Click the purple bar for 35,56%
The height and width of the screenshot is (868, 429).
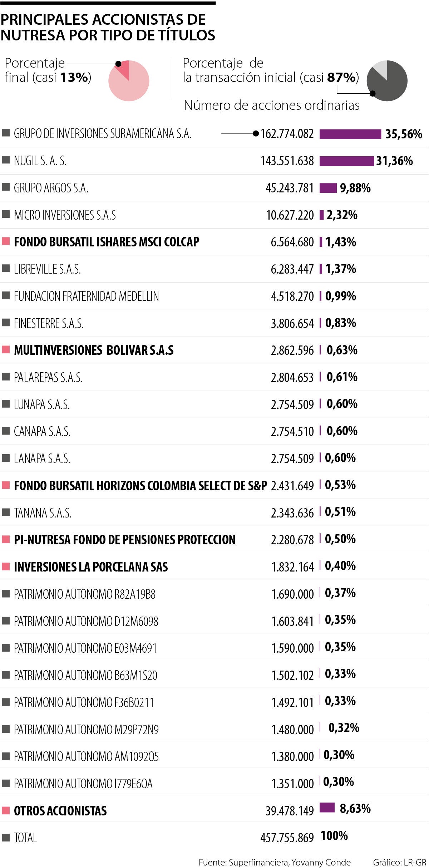(350, 134)
